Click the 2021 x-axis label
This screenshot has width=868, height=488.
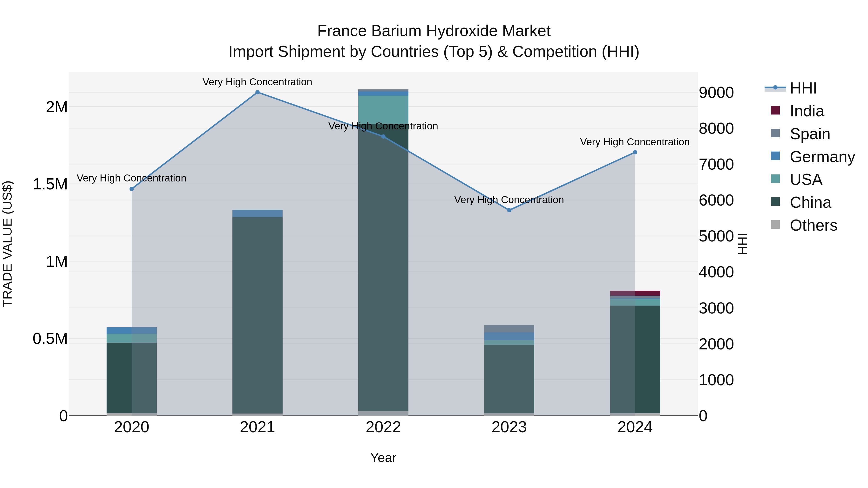click(258, 427)
